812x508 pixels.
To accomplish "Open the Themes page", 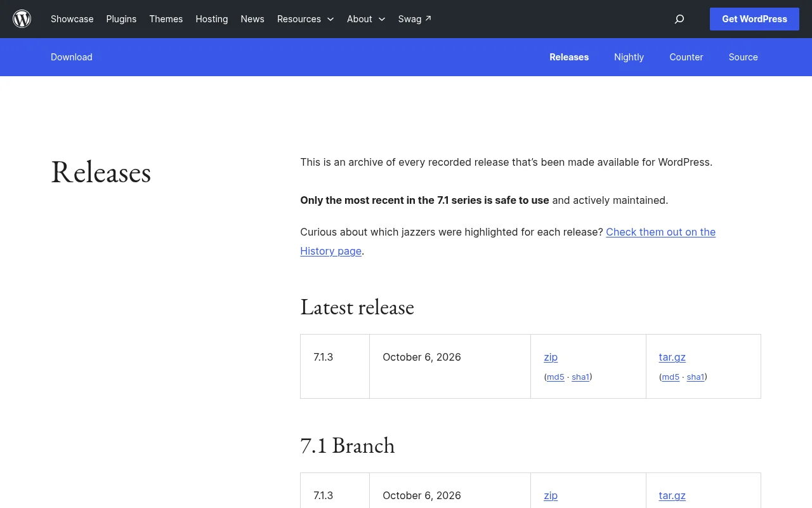I will tap(166, 19).
